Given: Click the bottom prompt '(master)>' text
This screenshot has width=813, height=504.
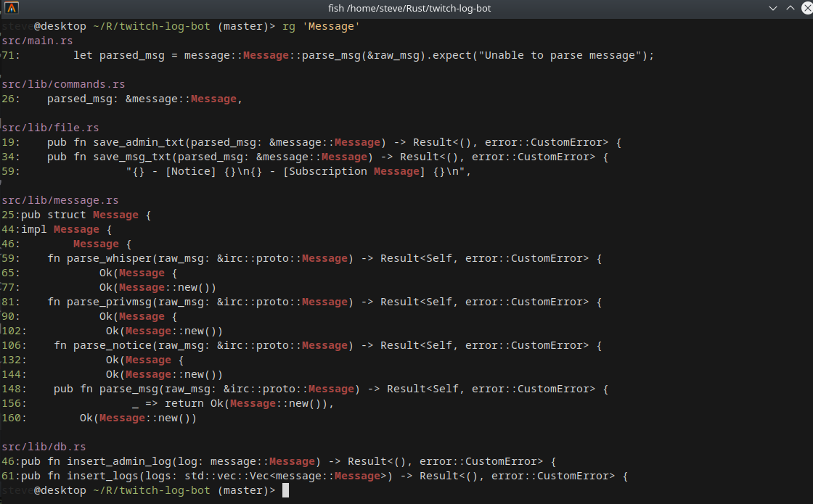Looking at the screenshot, I should [246, 490].
